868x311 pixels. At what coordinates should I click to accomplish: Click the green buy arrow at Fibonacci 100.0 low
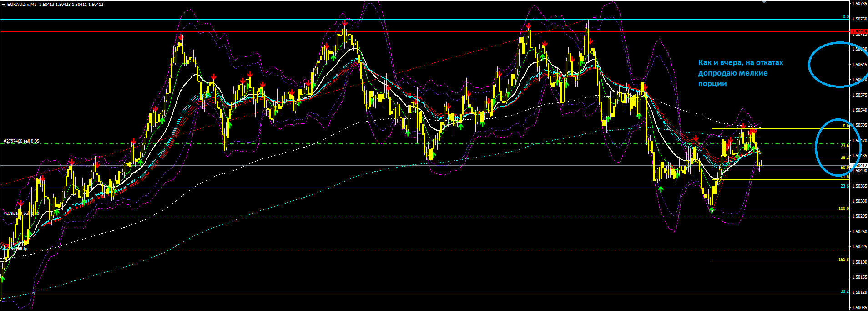click(x=712, y=209)
